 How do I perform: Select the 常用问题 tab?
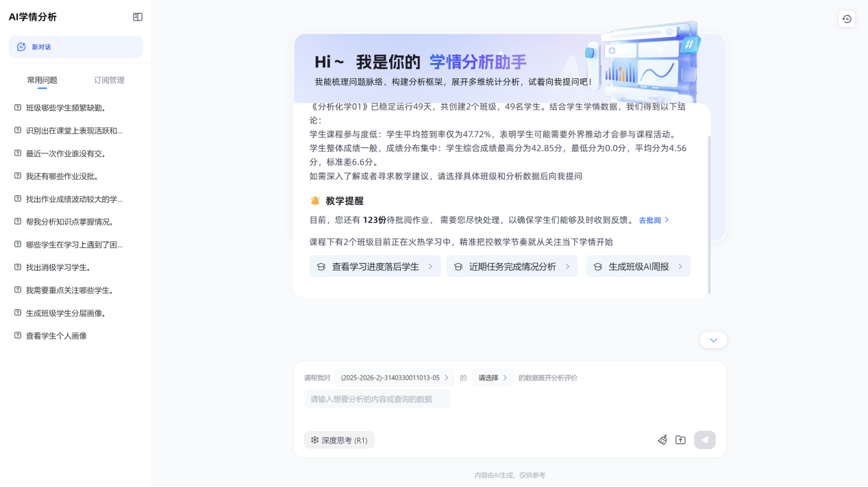point(42,80)
